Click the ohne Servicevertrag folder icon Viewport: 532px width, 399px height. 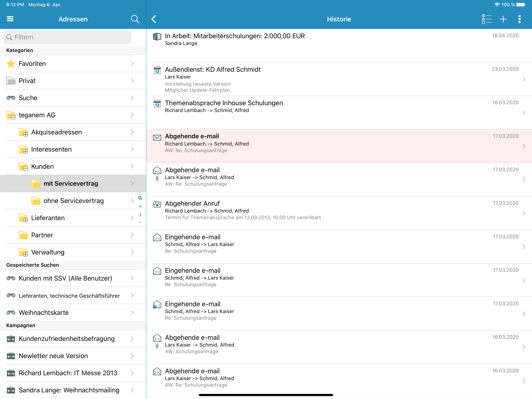pos(36,201)
